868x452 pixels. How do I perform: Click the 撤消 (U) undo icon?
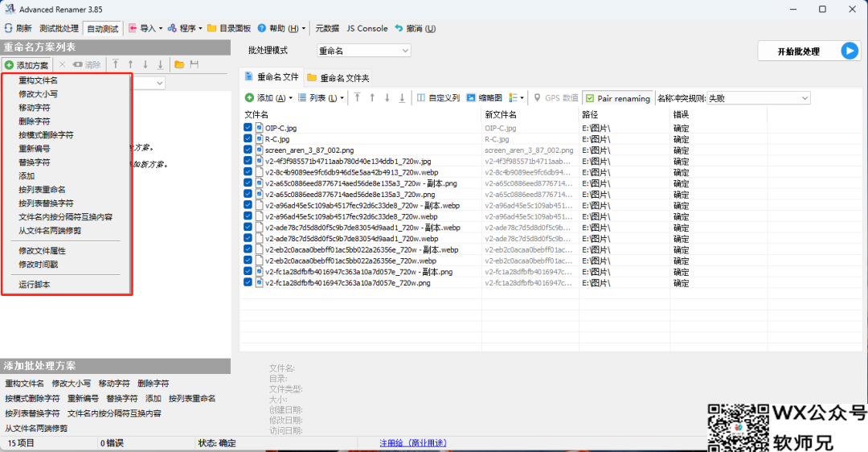click(399, 28)
